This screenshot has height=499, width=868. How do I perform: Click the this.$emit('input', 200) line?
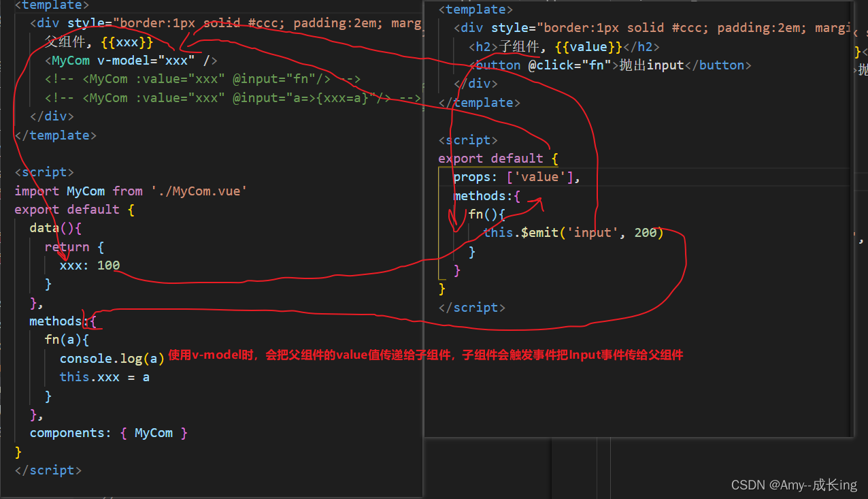tap(573, 232)
